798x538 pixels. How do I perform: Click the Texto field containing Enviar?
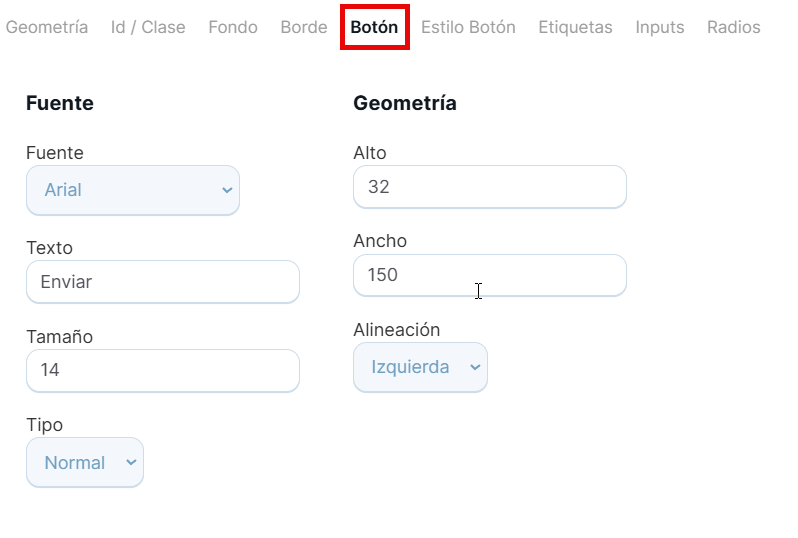163,282
